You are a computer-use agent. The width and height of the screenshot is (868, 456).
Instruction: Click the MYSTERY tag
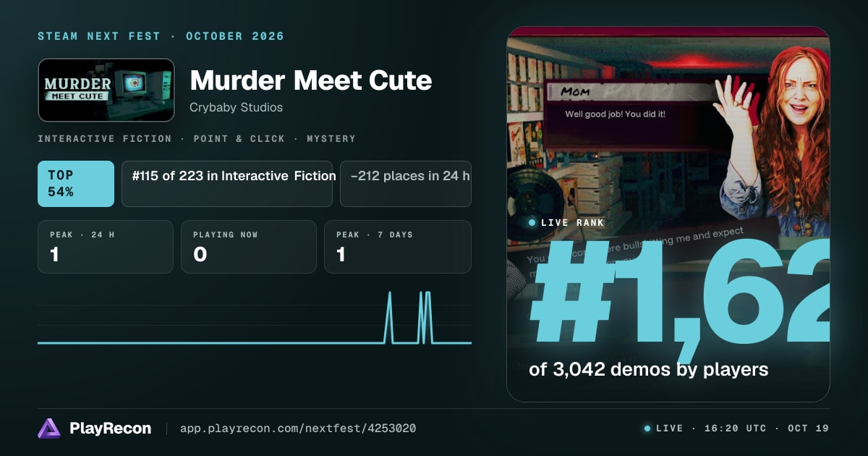point(331,138)
